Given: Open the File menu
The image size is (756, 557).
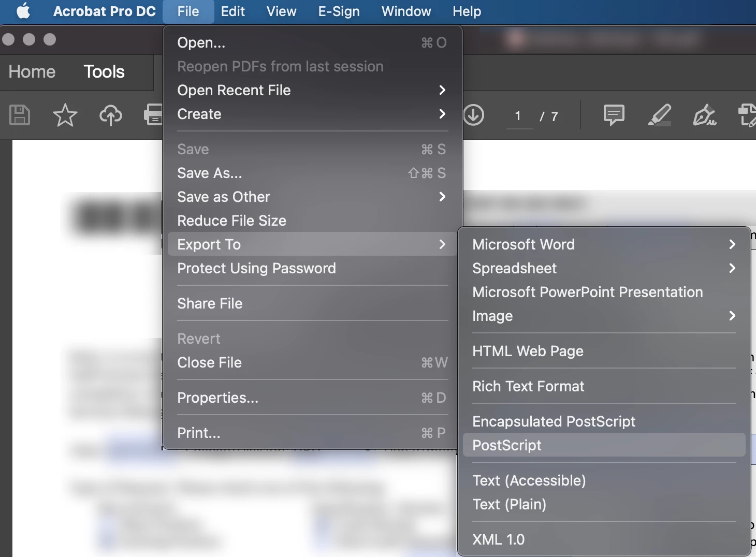Looking at the screenshot, I should (188, 11).
